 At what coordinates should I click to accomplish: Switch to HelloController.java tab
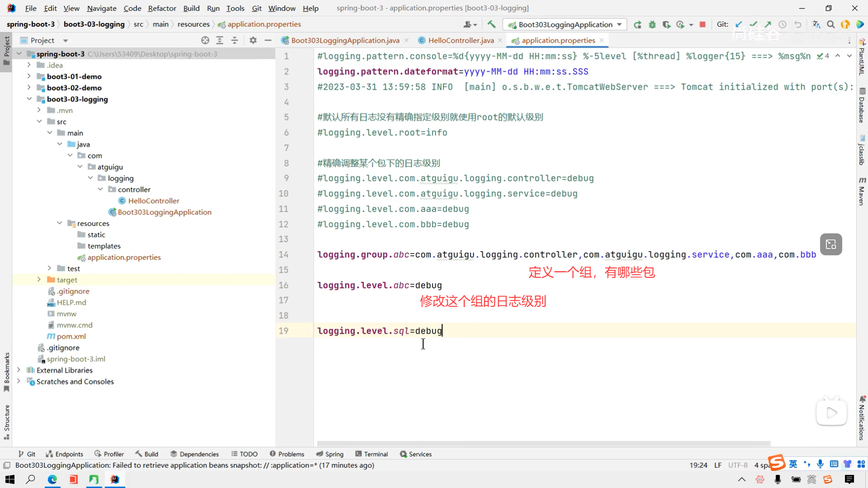(461, 40)
